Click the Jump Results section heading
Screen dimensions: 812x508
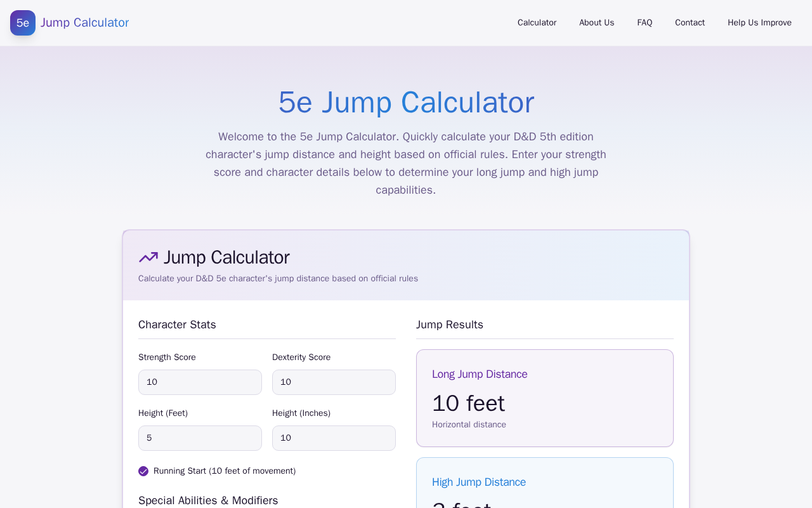450,324
